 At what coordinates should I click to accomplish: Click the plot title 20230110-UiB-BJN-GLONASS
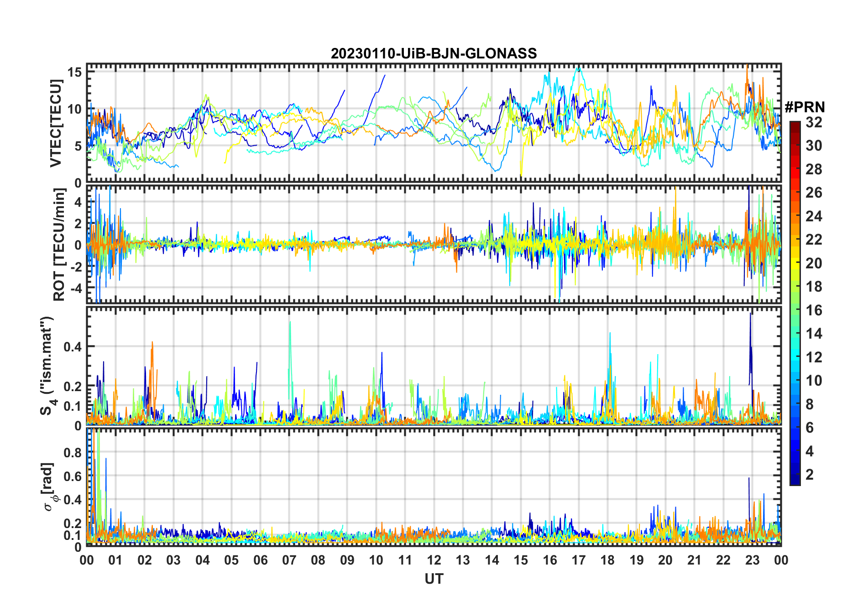pos(434,53)
